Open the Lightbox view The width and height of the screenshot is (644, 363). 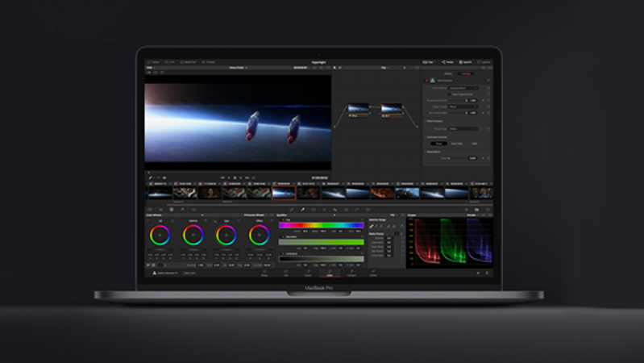(484, 62)
